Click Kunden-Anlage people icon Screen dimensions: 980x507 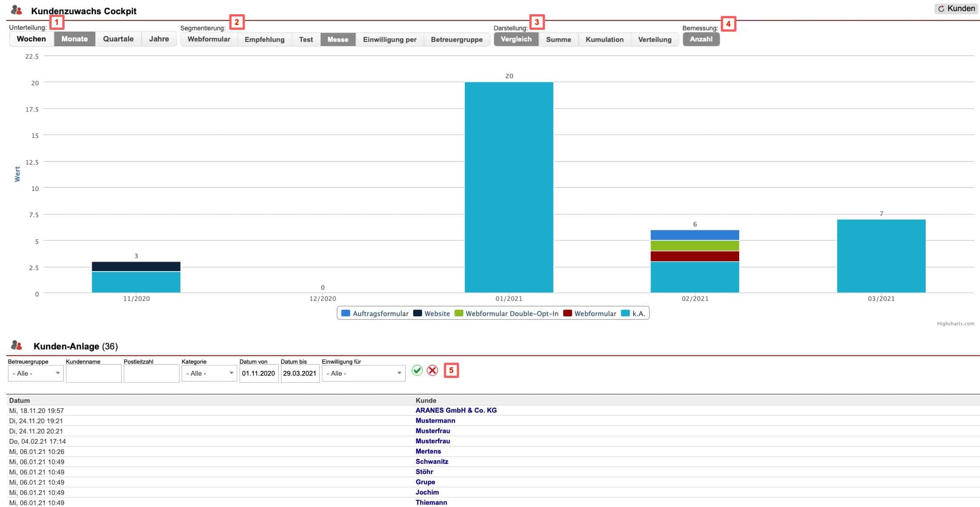coord(16,345)
